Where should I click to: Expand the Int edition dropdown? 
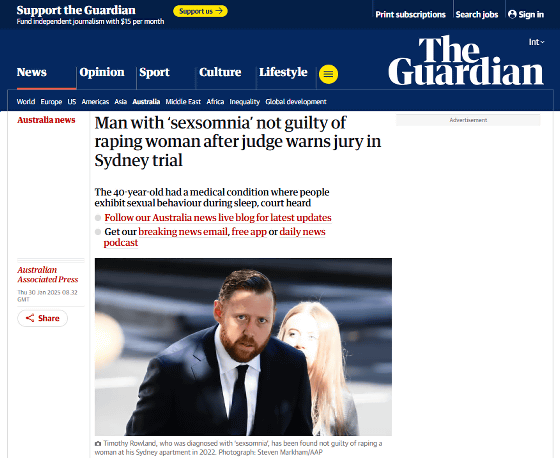coord(536,42)
